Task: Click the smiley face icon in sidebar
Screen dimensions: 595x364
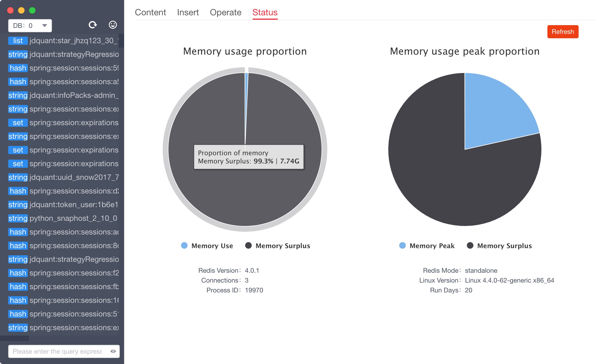Action: [x=113, y=25]
